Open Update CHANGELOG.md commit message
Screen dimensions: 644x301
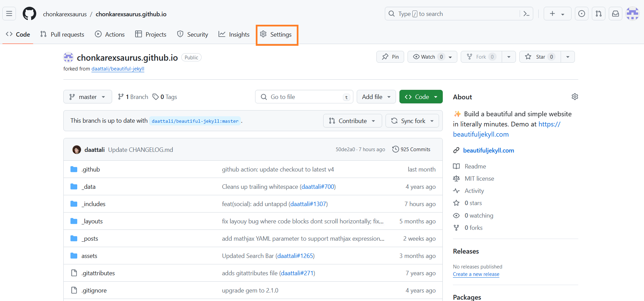coord(141,149)
